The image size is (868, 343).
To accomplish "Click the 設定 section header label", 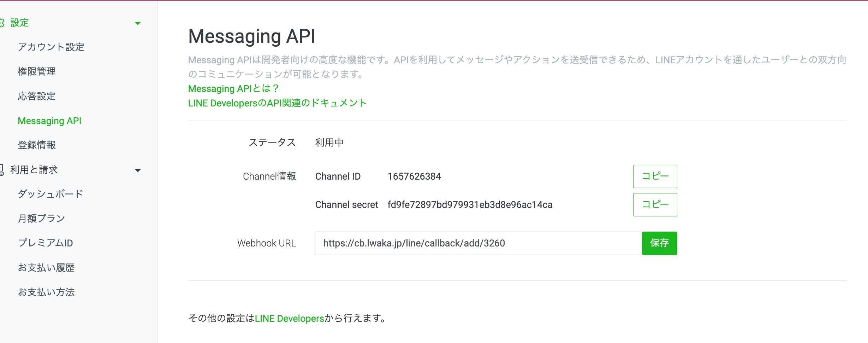I will point(19,23).
